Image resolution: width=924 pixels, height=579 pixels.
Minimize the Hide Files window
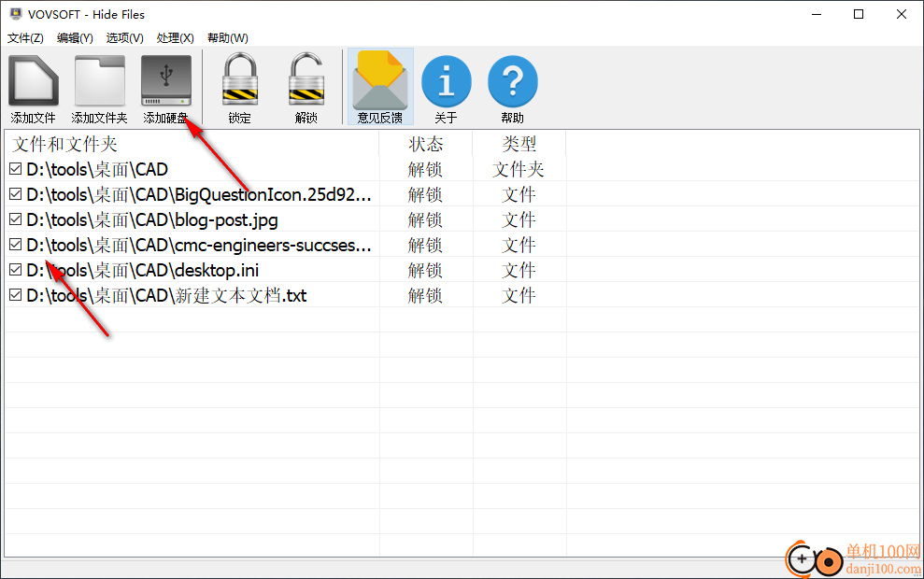click(817, 14)
